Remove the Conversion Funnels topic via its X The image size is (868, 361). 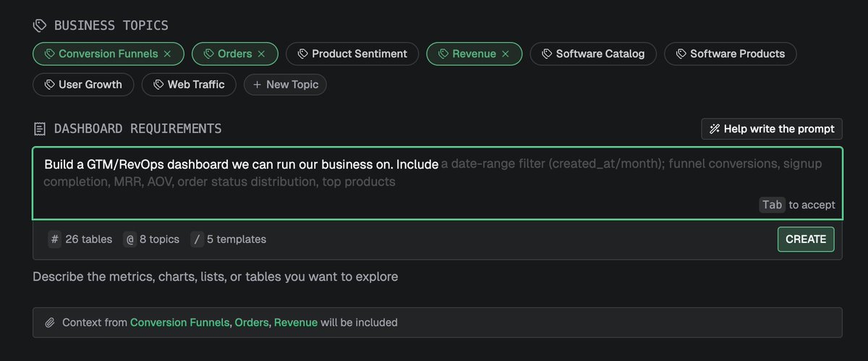coord(167,54)
